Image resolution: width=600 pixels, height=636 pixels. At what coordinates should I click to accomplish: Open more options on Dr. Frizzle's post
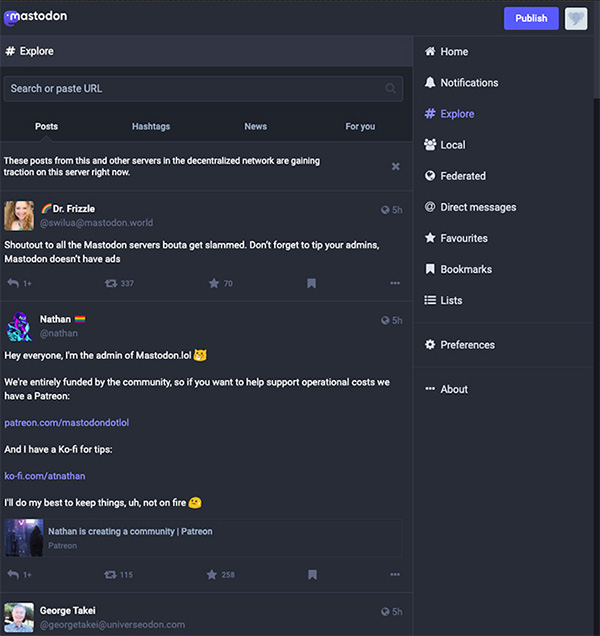(x=395, y=283)
